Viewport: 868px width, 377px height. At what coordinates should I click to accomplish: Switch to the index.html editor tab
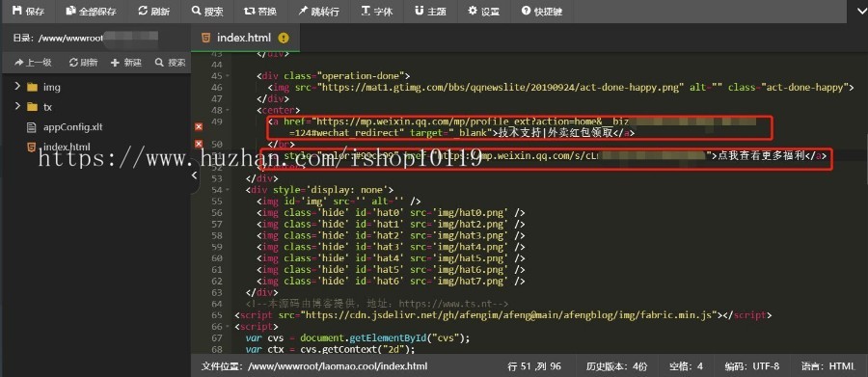(x=244, y=38)
